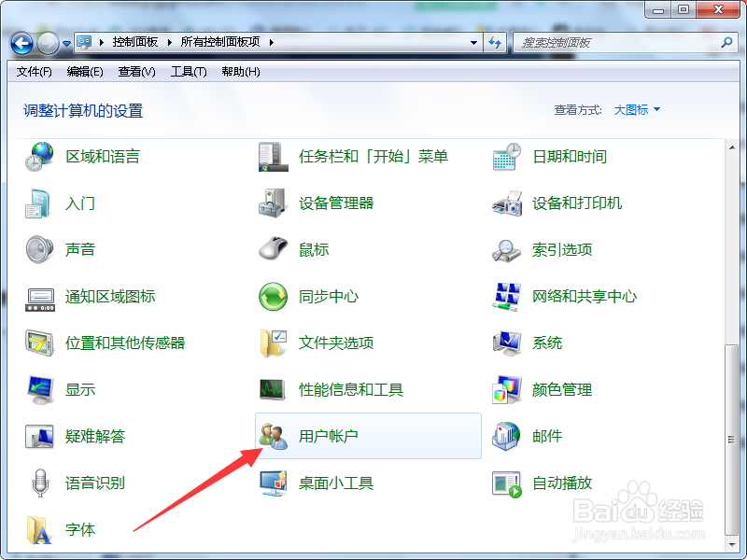Click the forward navigation arrow button
747x560 pixels.
click(49, 43)
